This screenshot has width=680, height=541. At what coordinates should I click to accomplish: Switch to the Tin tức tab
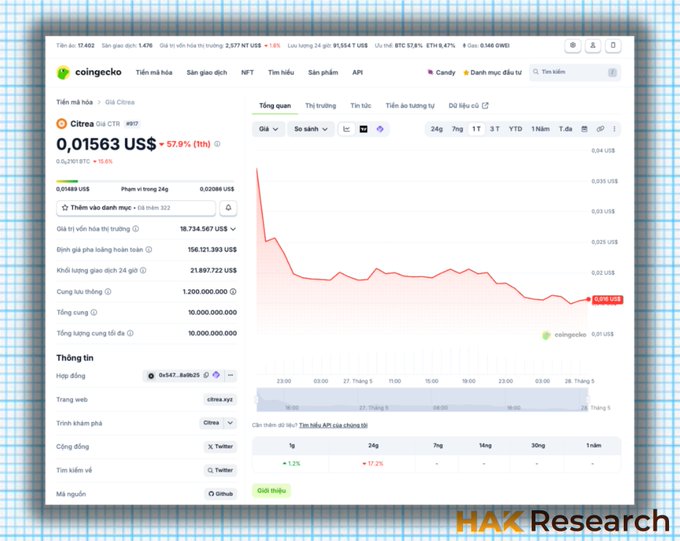click(361, 106)
